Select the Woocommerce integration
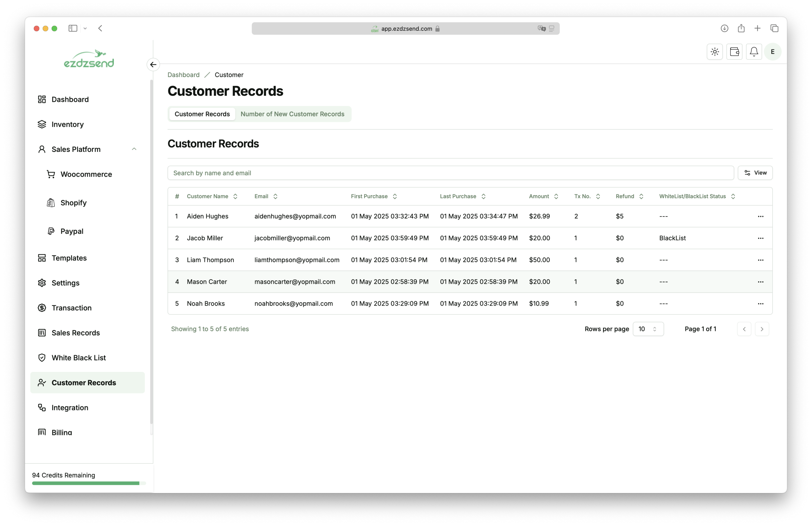Screen dimensions: 812x526 pyautogui.click(x=86, y=174)
